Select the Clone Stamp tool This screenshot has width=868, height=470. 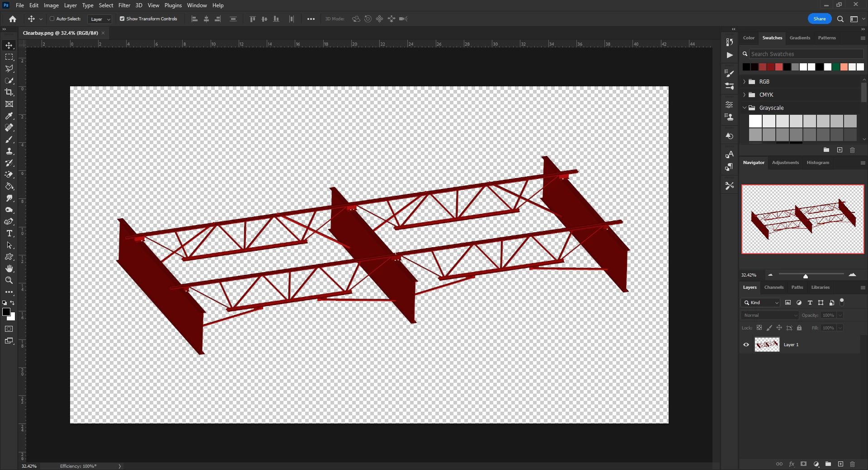(x=9, y=151)
